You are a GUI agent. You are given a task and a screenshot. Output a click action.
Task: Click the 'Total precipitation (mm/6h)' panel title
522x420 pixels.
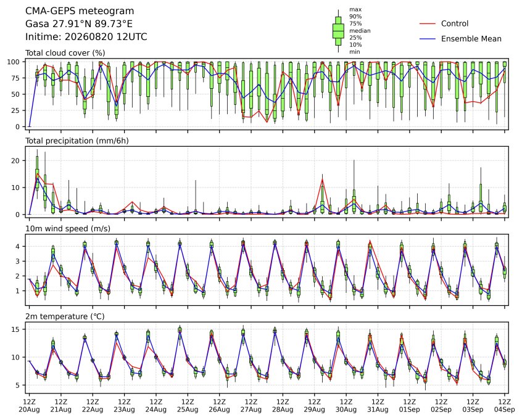77,141
